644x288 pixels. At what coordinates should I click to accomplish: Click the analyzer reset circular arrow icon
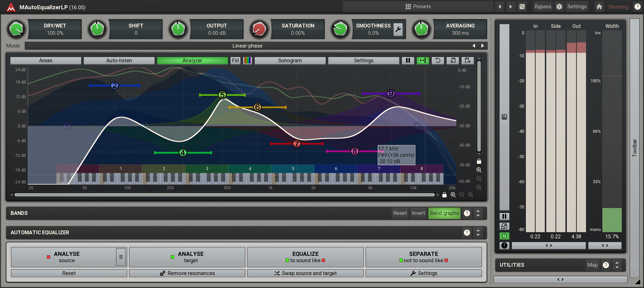pos(438,61)
